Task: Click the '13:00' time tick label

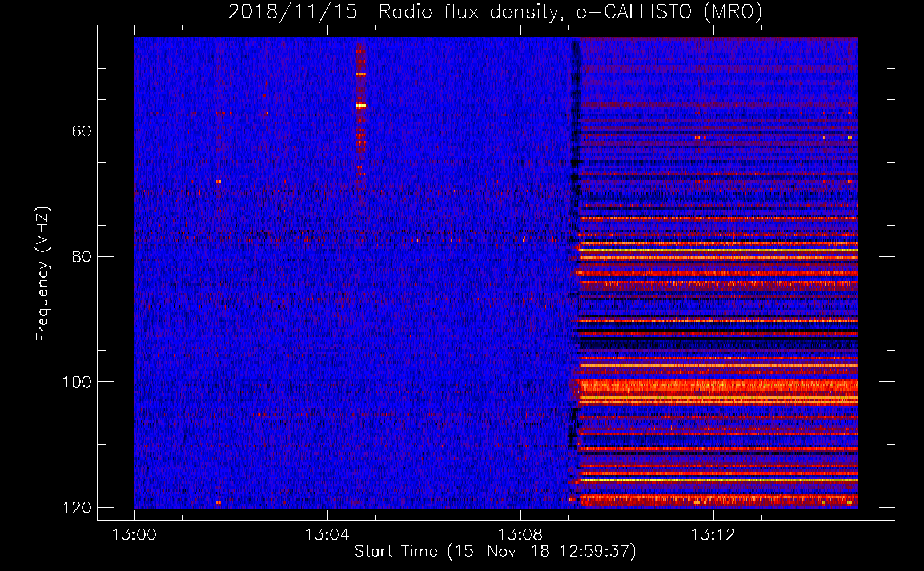Action: point(134,535)
